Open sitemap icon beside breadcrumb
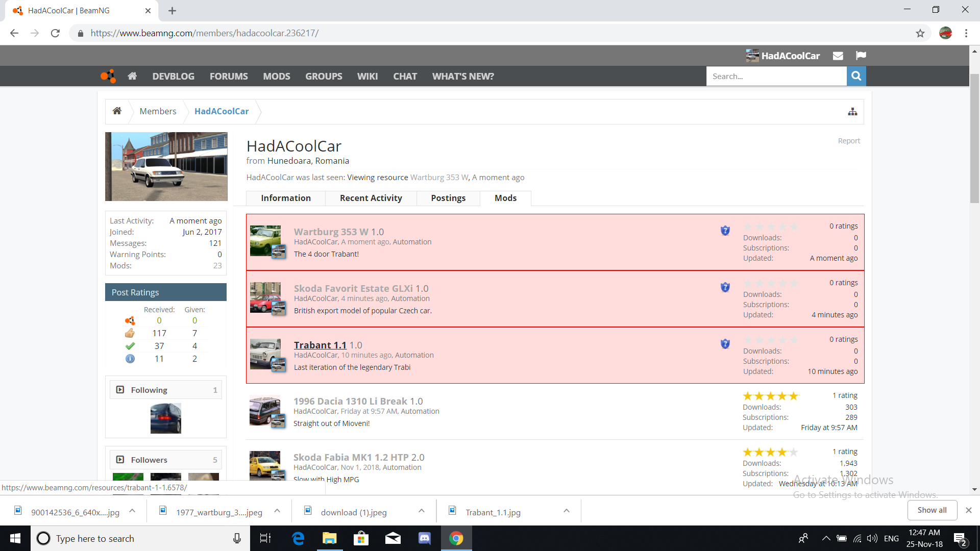The width and height of the screenshot is (980, 551). (852, 111)
